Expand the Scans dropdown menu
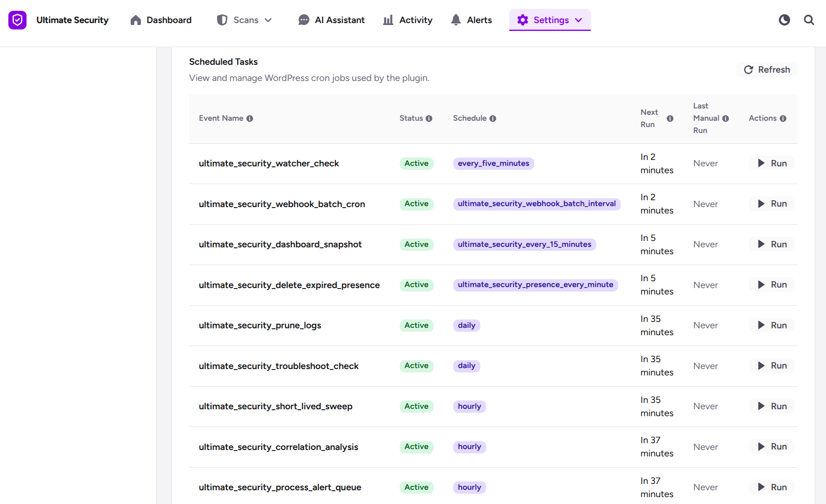Screen dimensions: 826x504 [244, 20]
